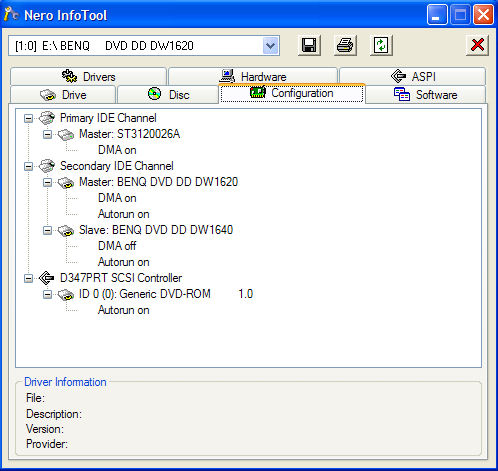Collapse the Primary IDE Channel node
The image size is (498, 471).
pos(29,118)
